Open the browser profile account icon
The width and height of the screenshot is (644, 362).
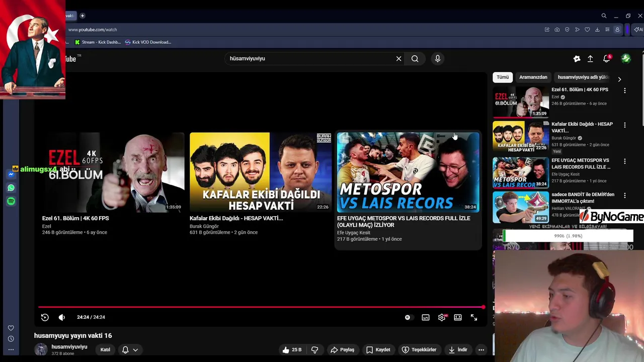point(617,30)
